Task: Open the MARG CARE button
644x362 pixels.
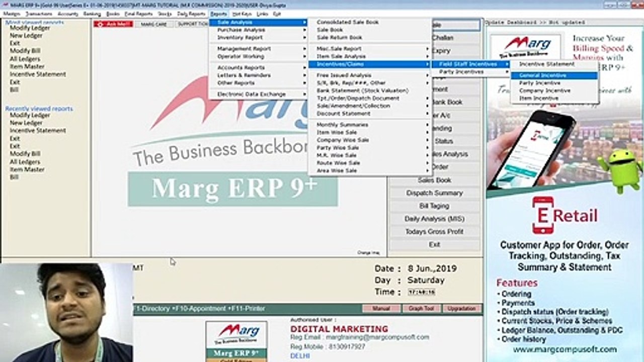Action: (153, 24)
